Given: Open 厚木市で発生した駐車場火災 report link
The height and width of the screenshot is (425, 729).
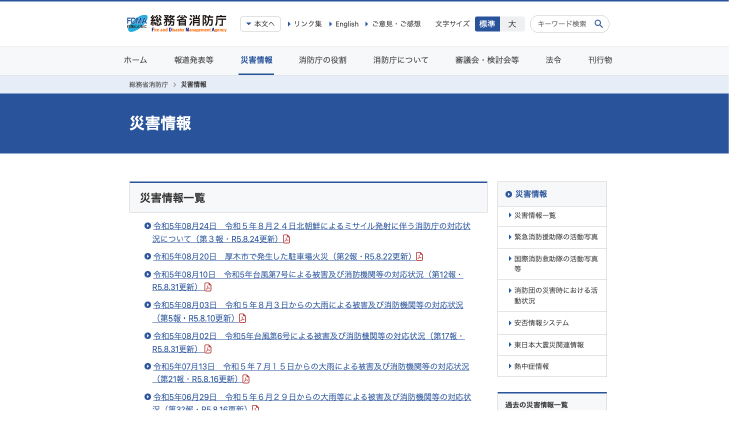Looking at the screenshot, I should pos(283,256).
